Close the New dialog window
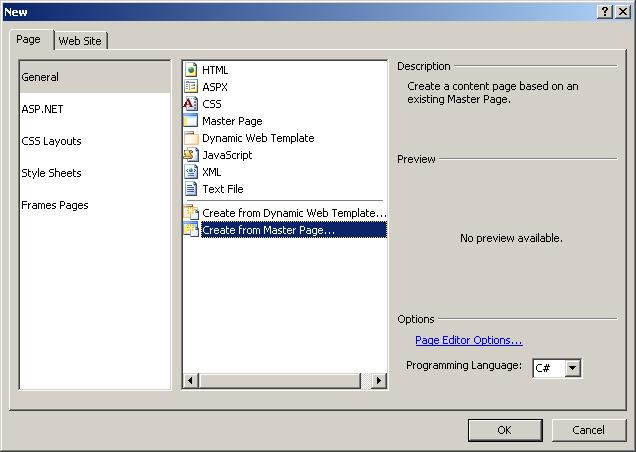 click(x=623, y=11)
